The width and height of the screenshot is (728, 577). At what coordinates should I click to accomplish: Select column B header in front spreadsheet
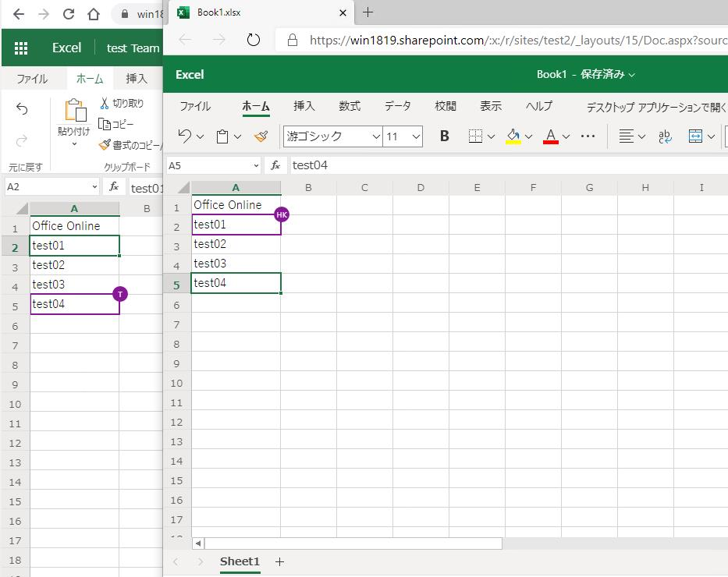point(308,188)
